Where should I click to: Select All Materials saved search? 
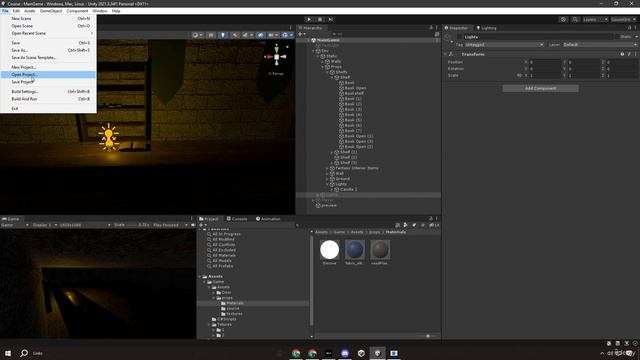click(224, 255)
